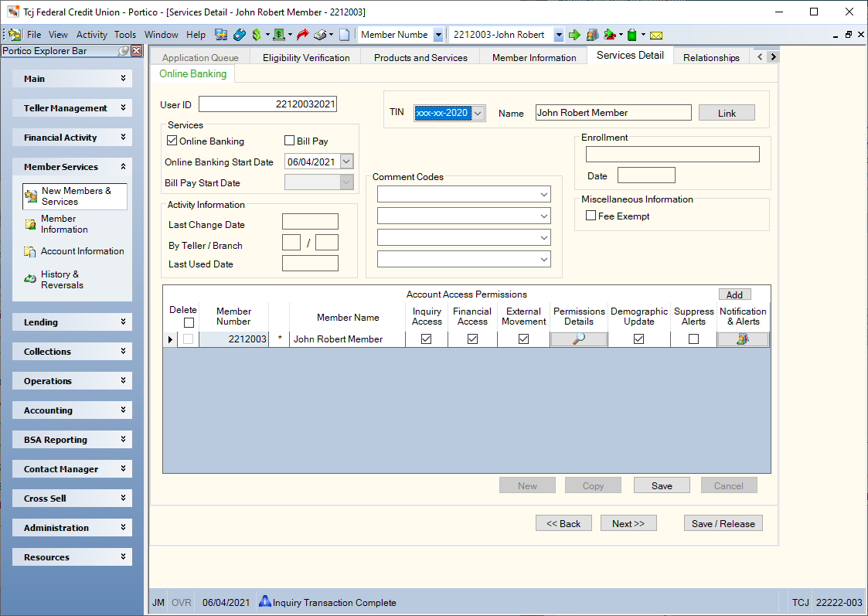Viewport: 868px width, 616px height.
Task: Click the yellow envelope mail icon
Action: (656, 36)
